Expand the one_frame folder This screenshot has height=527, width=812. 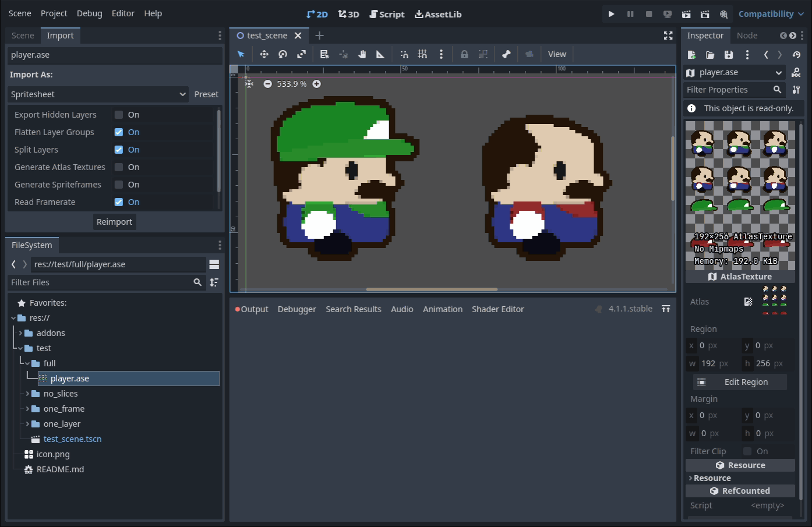point(27,409)
